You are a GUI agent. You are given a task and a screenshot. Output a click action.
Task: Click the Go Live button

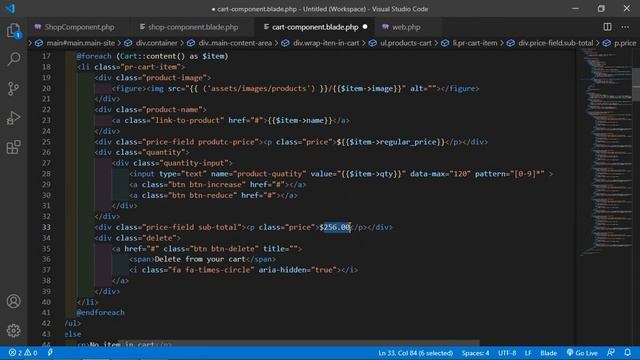point(582,353)
